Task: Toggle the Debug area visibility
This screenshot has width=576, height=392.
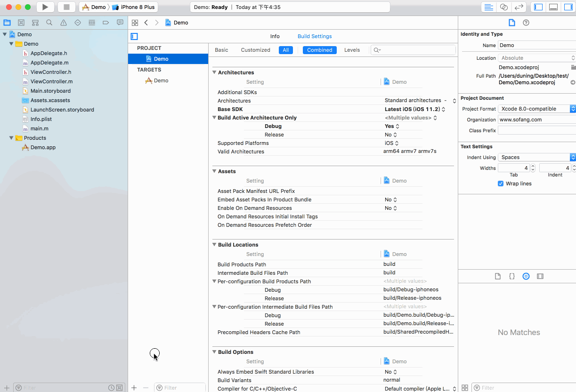Action: 553,7
